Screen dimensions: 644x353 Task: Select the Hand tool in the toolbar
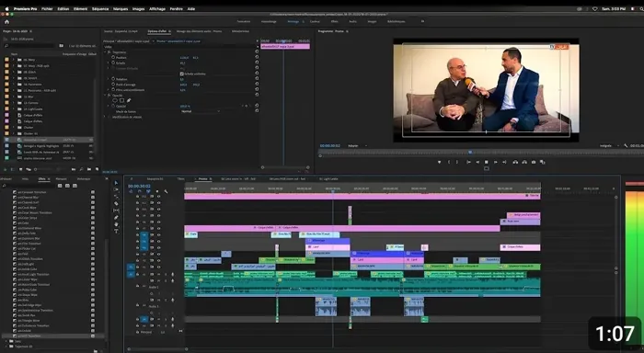point(116,224)
